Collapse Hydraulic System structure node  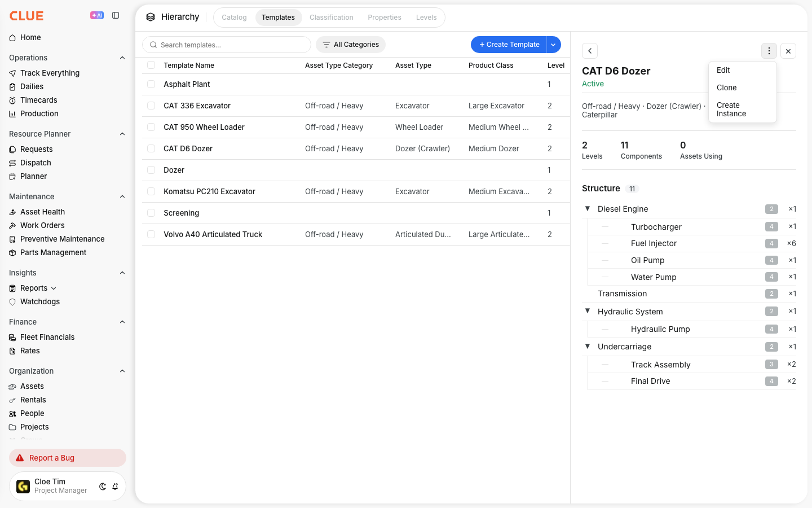588,311
